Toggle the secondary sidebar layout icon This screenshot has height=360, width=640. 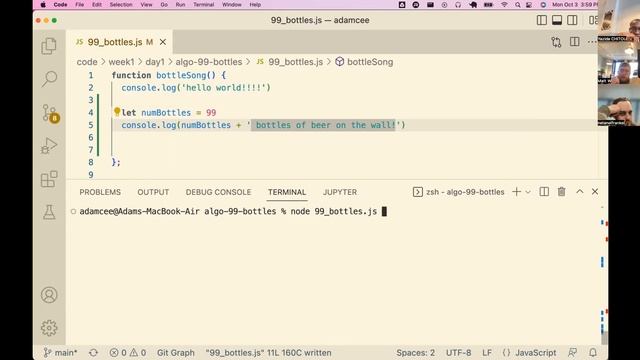click(x=572, y=20)
